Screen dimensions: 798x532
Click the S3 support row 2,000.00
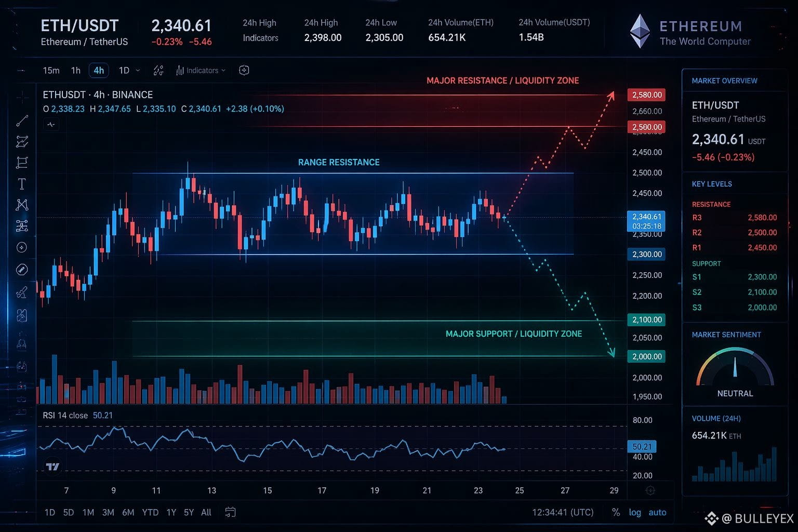[735, 307]
